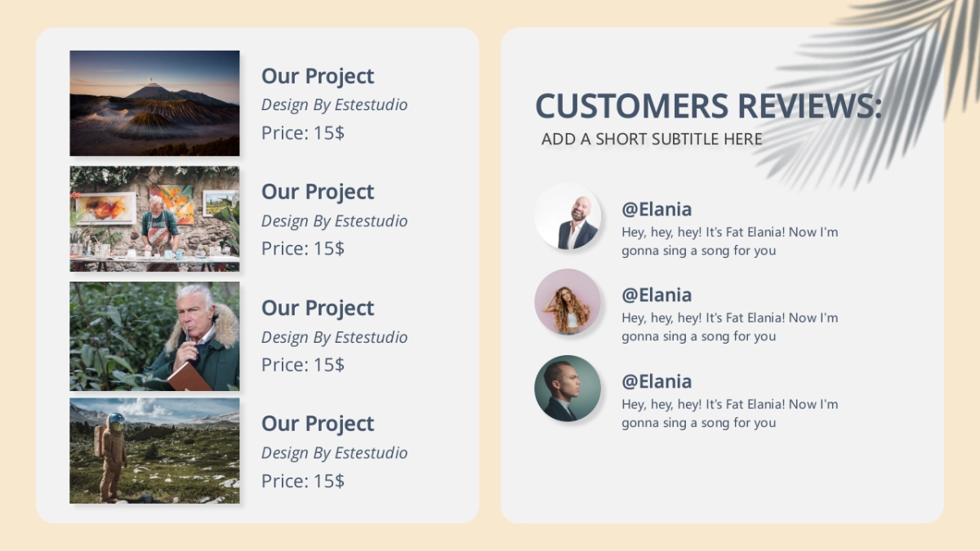Select the elderly man in forest photo
This screenshot has height=551, width=980.
click(154, 335)
